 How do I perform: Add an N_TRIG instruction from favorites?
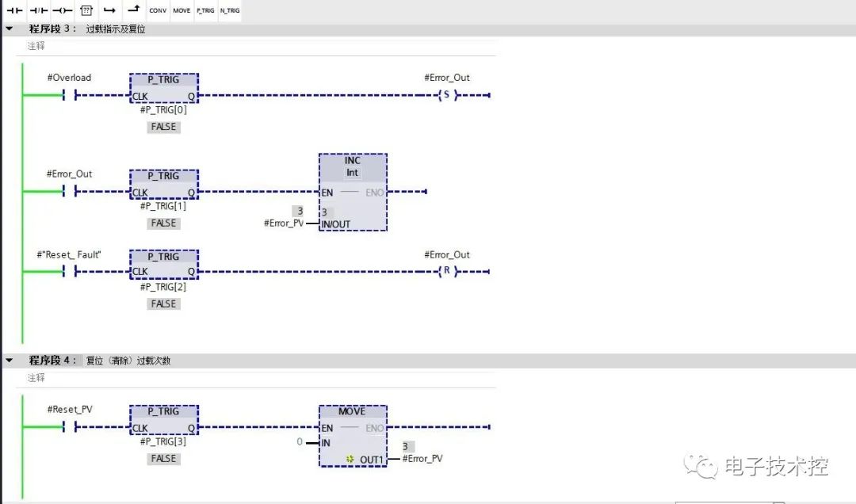coord(230,10)
